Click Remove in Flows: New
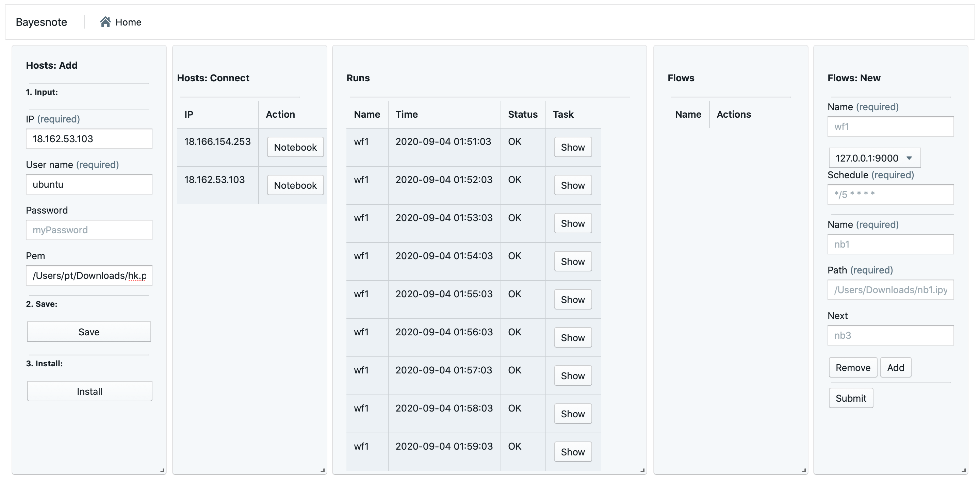Viewport: 980px width, 485px height. point(852,368)
